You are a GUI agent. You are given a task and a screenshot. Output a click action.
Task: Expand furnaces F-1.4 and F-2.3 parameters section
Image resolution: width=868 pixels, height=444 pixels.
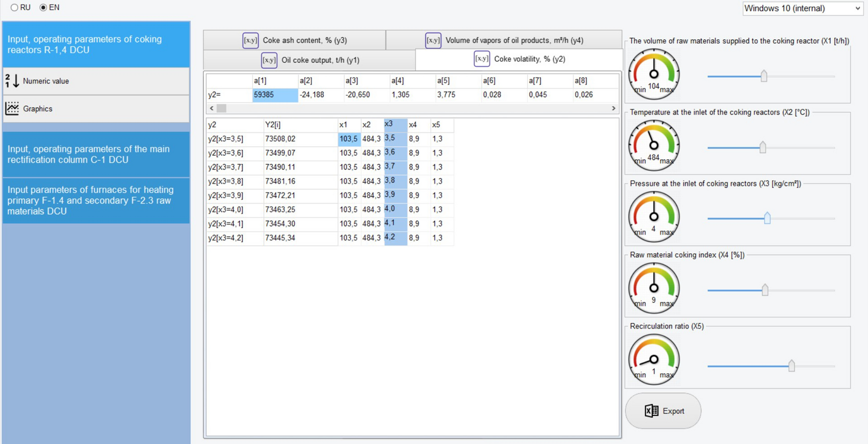click(96, 200)
